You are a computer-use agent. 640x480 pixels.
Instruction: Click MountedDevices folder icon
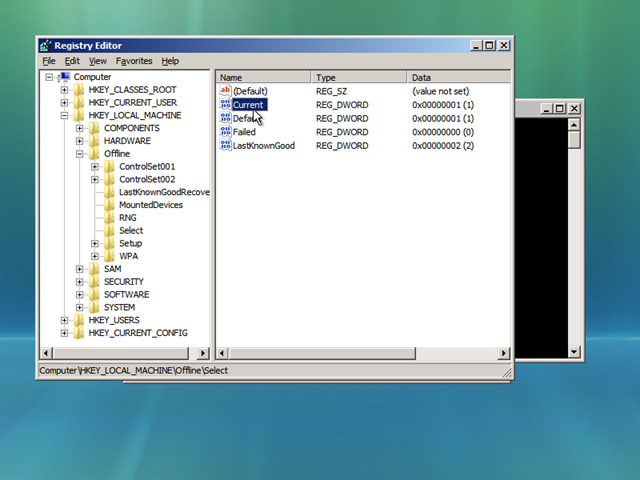(x=109, y=205)
